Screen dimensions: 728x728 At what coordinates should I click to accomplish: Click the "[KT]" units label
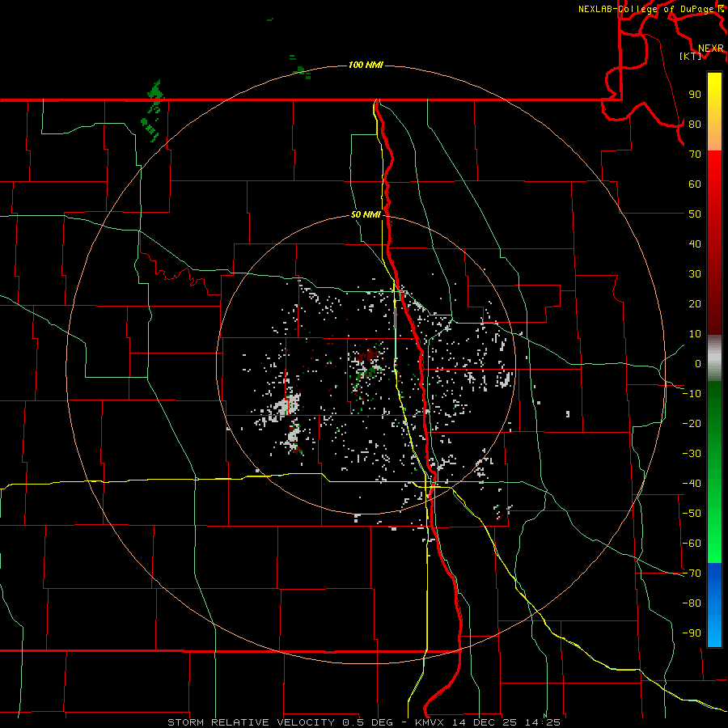[691, 56]
